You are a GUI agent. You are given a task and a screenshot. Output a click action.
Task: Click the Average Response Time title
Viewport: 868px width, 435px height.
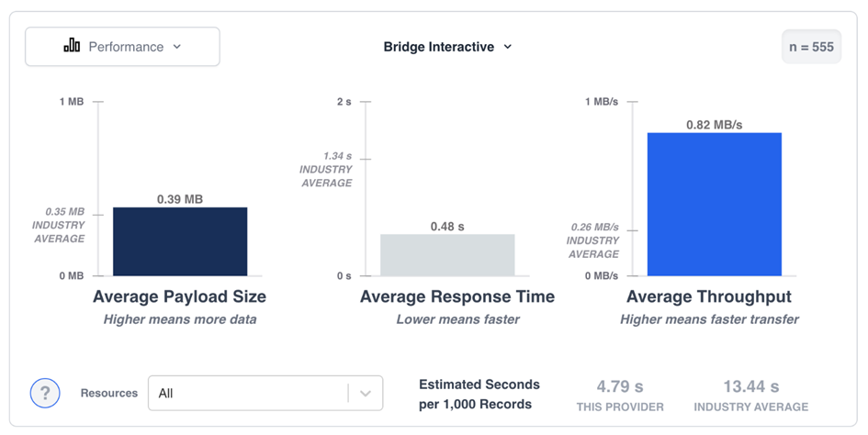(x=457, y=296)
